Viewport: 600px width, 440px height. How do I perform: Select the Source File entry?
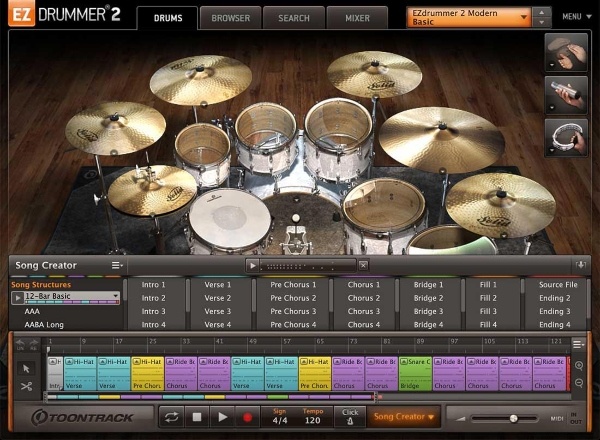coord(558,285)
